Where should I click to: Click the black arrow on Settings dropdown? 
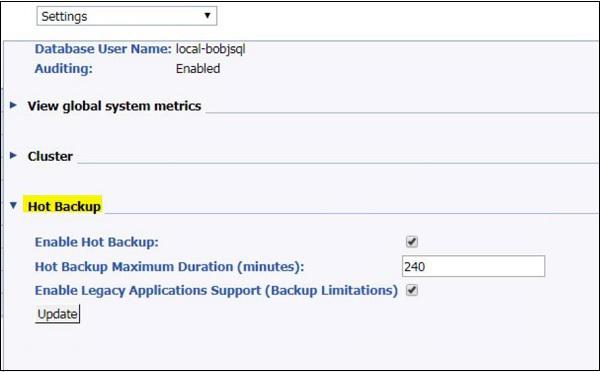207,16
